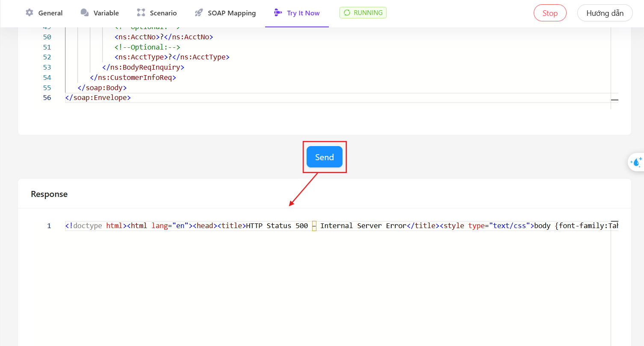Click the closing ns:BodyReqInquiry tag
Image resolution: width=644 pixels, height=346 pixels.
[143, 67]
